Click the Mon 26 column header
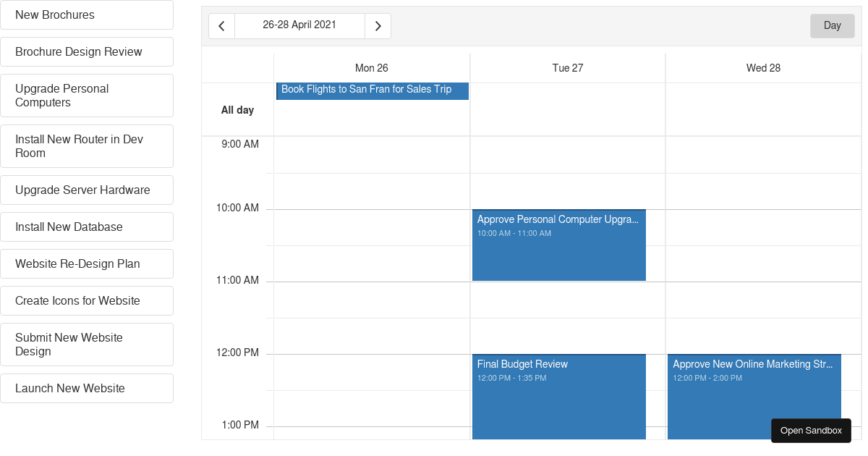868x456 pixels. [372, 68]
